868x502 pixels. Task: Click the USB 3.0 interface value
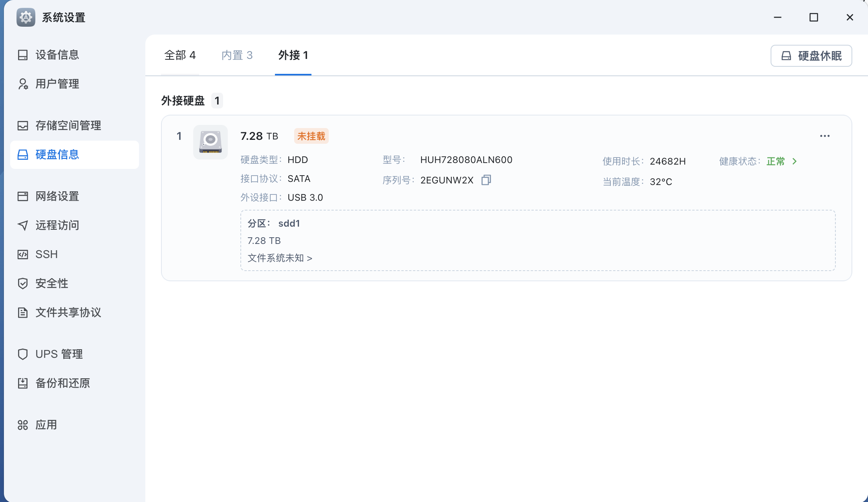tap(305, 197)
